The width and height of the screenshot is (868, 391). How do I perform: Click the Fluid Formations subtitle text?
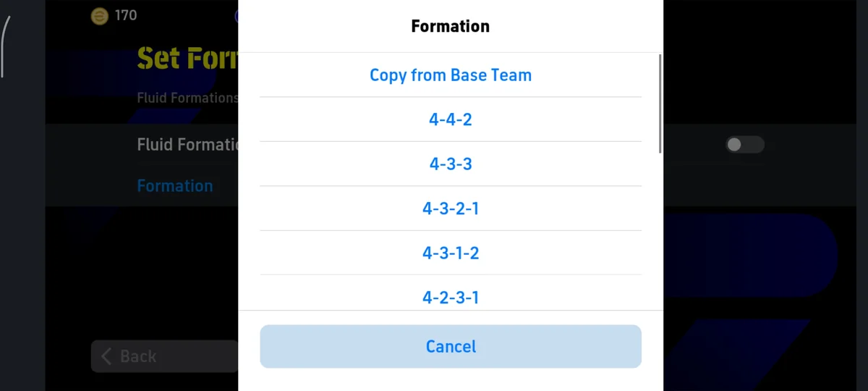[x=187, y=98]
